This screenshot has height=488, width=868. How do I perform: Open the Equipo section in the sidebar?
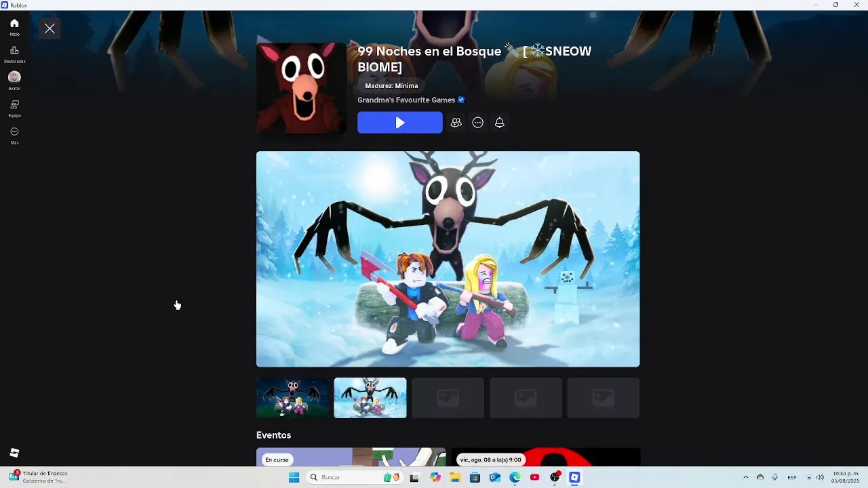[x=14, y=108]
